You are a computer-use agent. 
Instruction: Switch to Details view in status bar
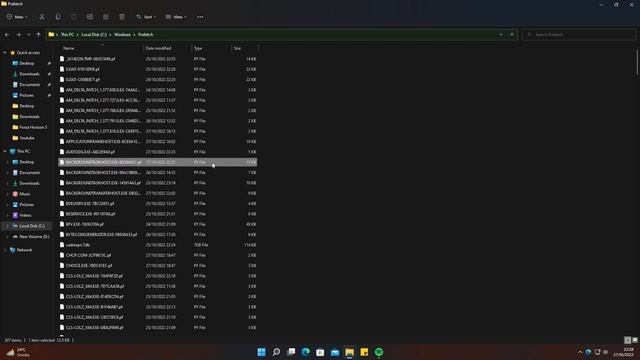628,340
